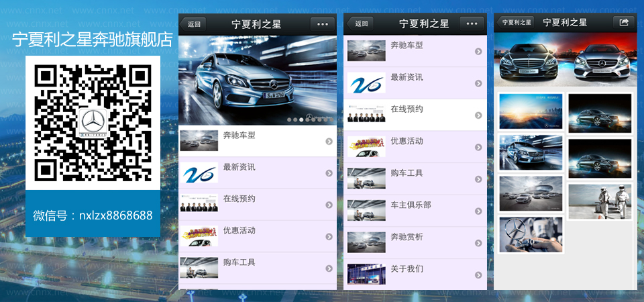Tap the 返回 back button on the list-only screen
Viewport: 644px width, 302px height.
click(360, 24)
